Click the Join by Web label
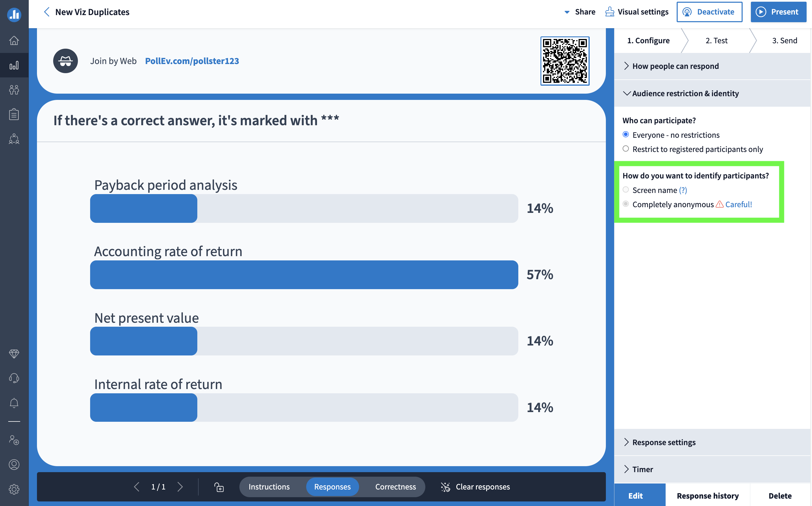812x506 pixels. click(113, 61)
